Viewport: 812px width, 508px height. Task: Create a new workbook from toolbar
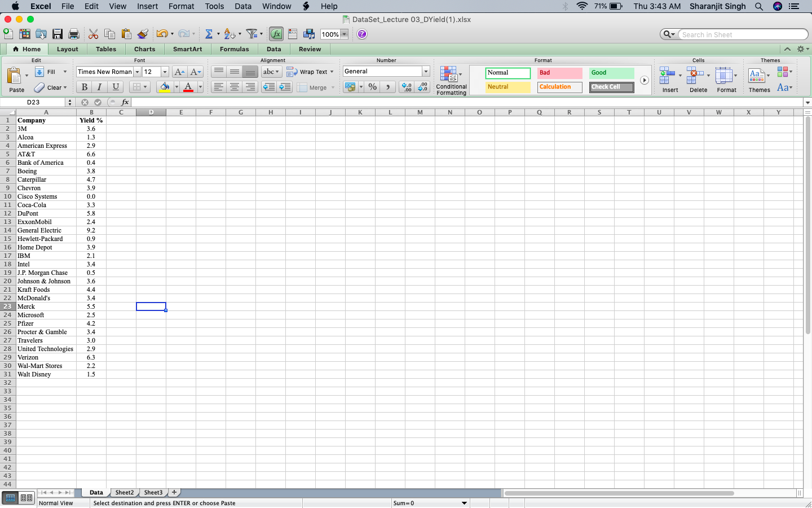(x=8, y=34)
